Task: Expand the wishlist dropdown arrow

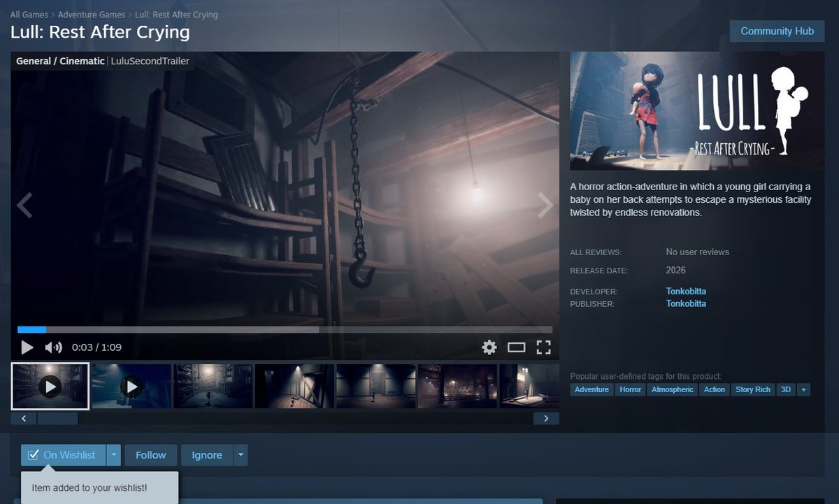Action: (x=114, y=455)
